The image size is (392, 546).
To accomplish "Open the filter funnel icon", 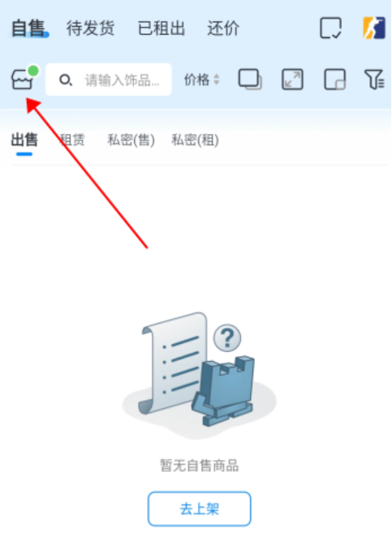I will click(x=374, y=80).
